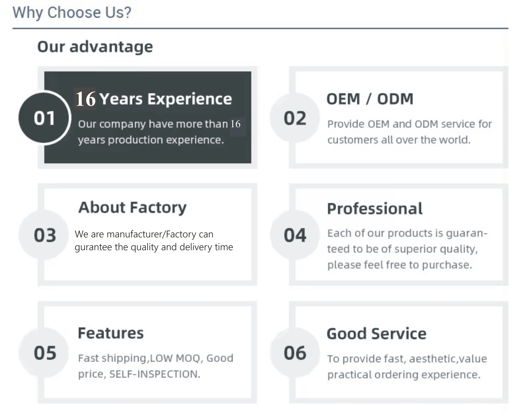Click the 'Good Service' card title
This screenshot has height=420, width=527.
tap(376, 334)
